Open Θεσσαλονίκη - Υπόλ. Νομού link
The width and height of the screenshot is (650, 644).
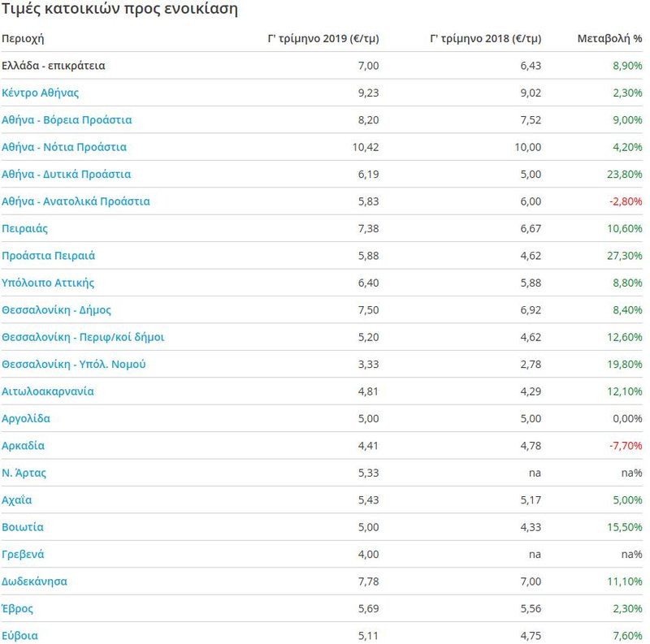74,365
